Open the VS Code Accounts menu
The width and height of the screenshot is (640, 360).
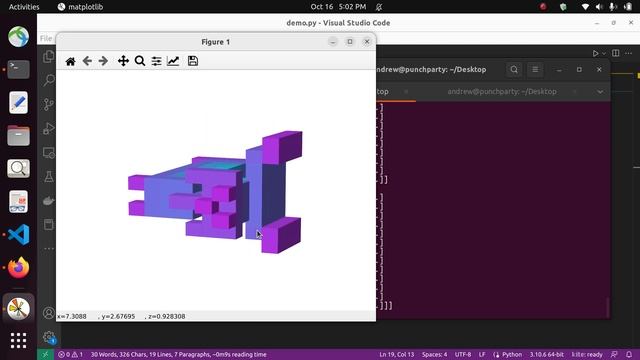(x=49, y=313)
